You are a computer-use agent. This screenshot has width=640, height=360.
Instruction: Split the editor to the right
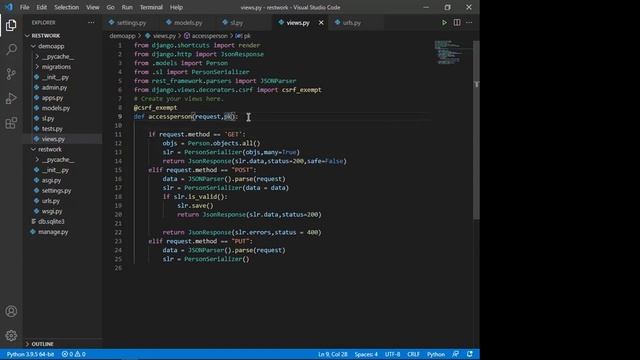(457, 23)
